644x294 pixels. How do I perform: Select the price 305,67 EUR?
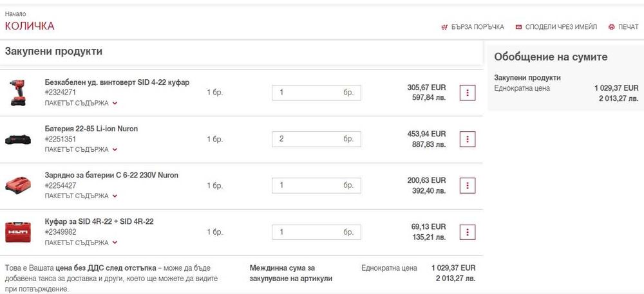click(x=426, y=87)
